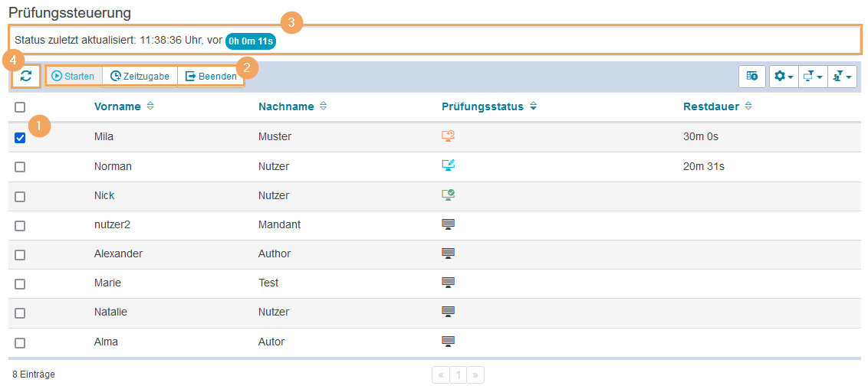Viewport: 868px width, 386px height.
Task: Click Alma Autor's monitor status icon
Action: point(448,342)
